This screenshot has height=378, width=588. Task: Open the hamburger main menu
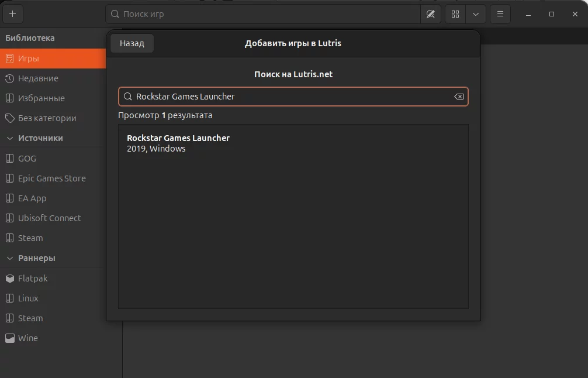[x=500, y=14]
